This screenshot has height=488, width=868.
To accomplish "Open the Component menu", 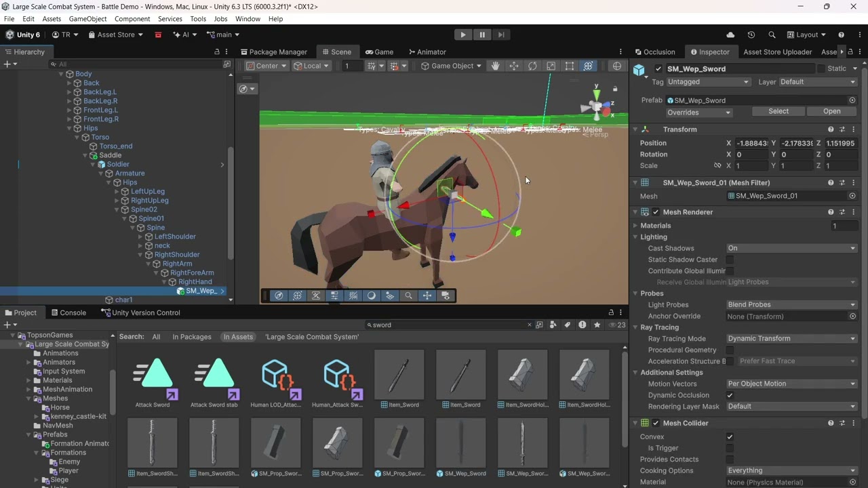I will tap(132, 19).
